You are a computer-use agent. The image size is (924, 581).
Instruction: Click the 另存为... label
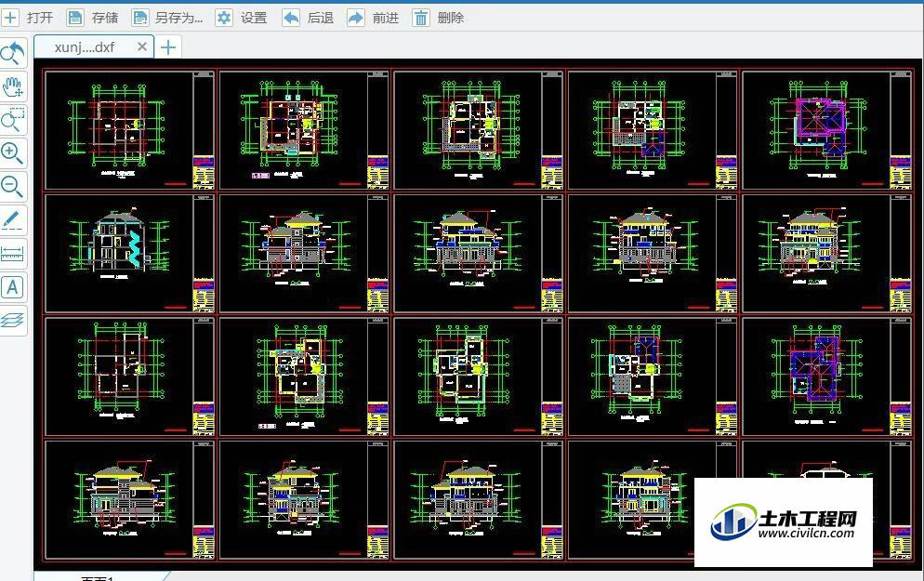179,19
